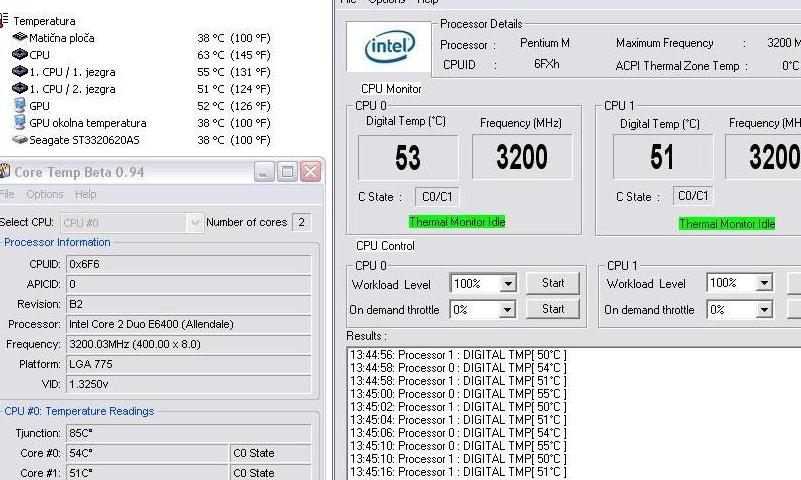Expand CPU 1 Workload Level dropdown
The image size is (801, 480).
pos(764,284)
